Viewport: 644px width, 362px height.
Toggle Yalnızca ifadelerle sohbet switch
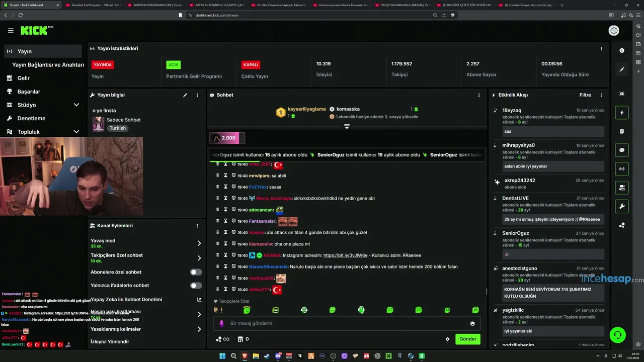coord(196,285)
